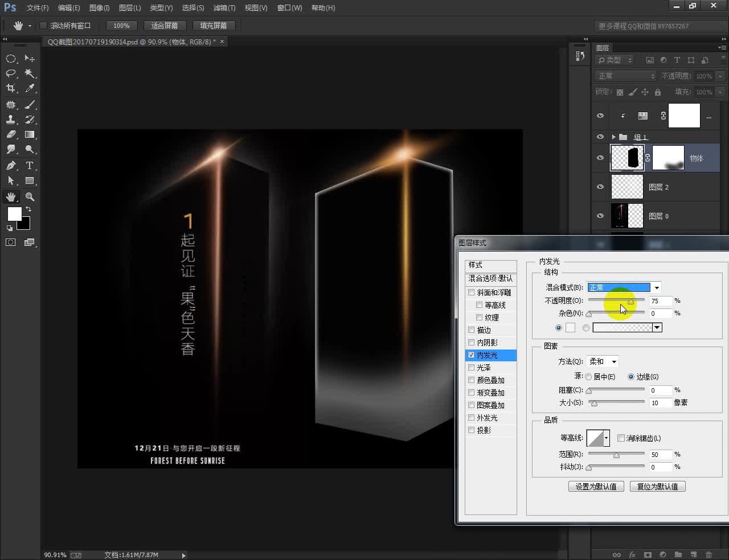Select the Horizontal Type tool

(x=30, y=166)
